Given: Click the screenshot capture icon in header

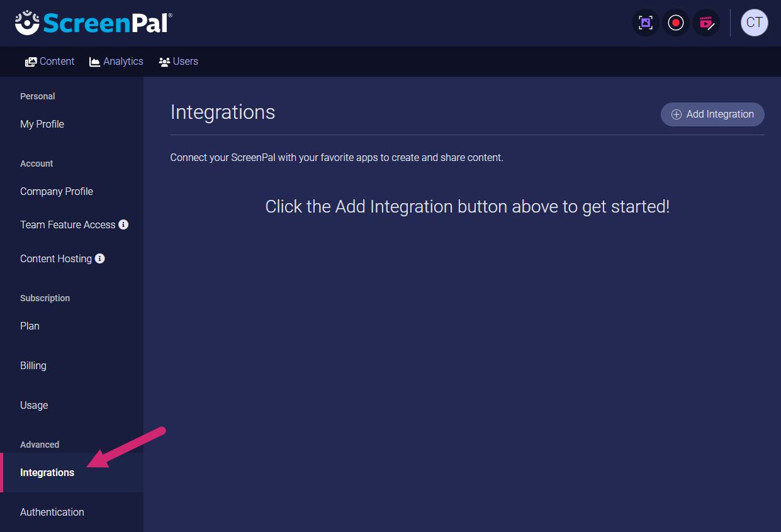Looking at the screenshot, I should point(645,23).
